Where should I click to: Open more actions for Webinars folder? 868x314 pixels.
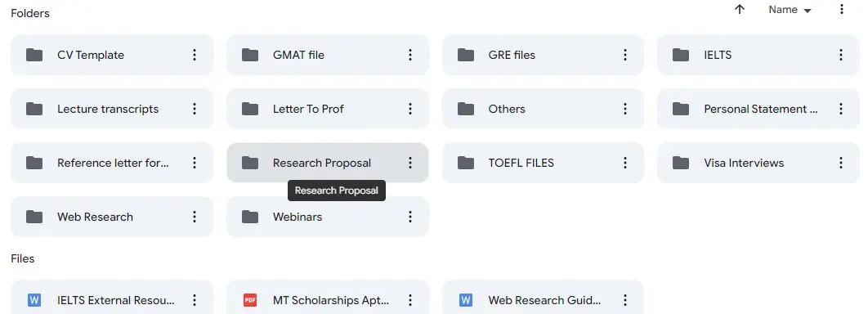410,217
